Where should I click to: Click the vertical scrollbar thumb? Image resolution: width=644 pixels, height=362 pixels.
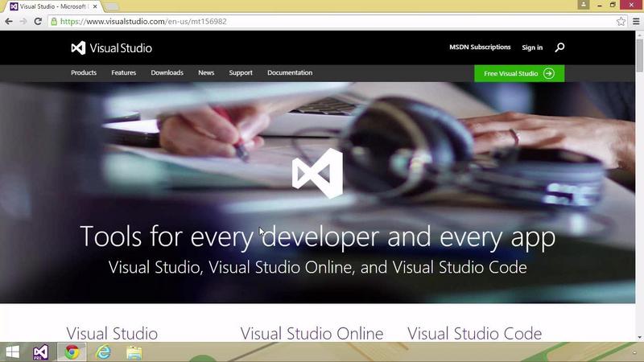[x=639, y=56]
